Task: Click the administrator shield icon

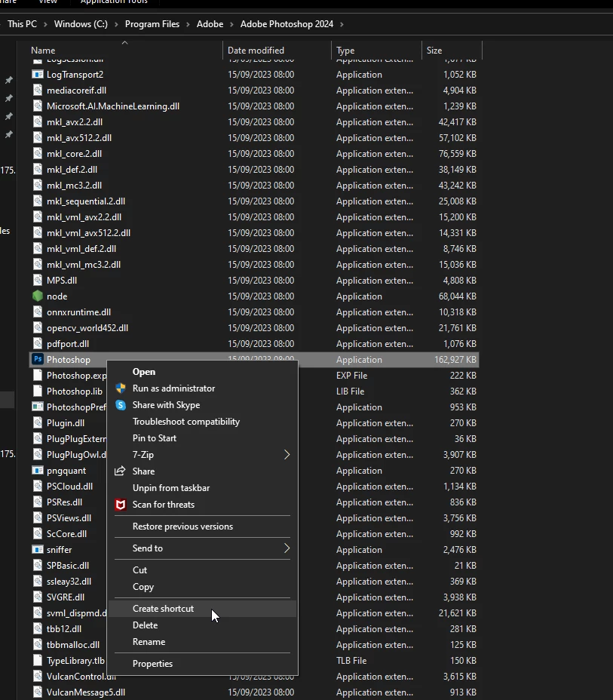Action: (x=121, y=388)
